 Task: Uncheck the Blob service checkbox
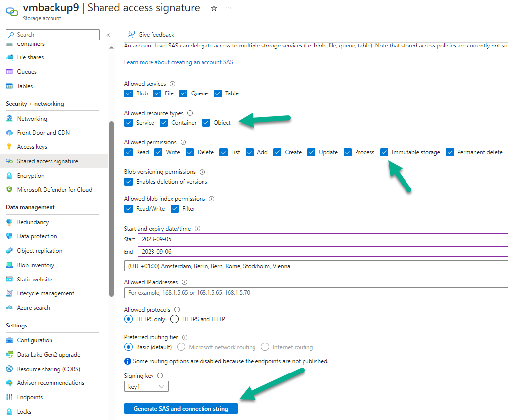point(128,93)
